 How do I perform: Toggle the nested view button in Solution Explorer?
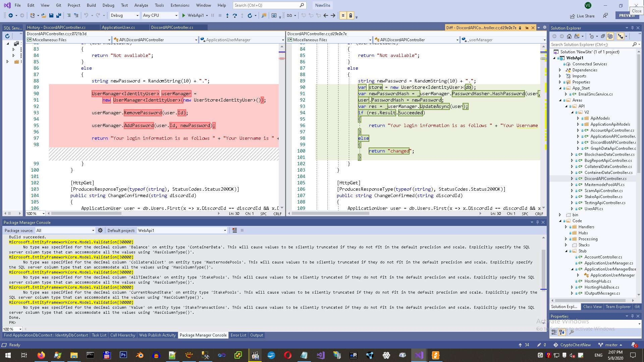(621, 36)
